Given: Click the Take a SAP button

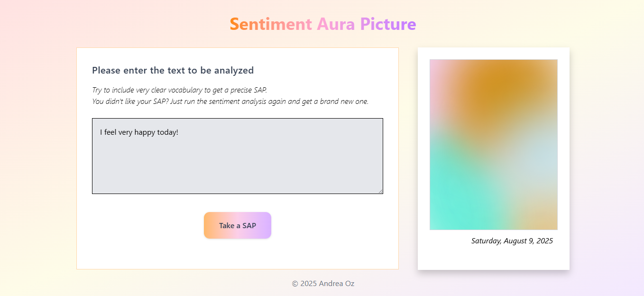Looking at the screenshot, I should (x=237, y=225).
